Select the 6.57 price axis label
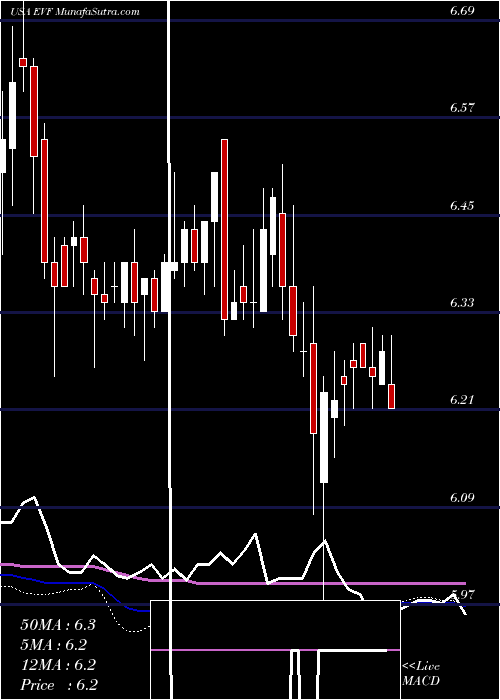 (462, 108)
